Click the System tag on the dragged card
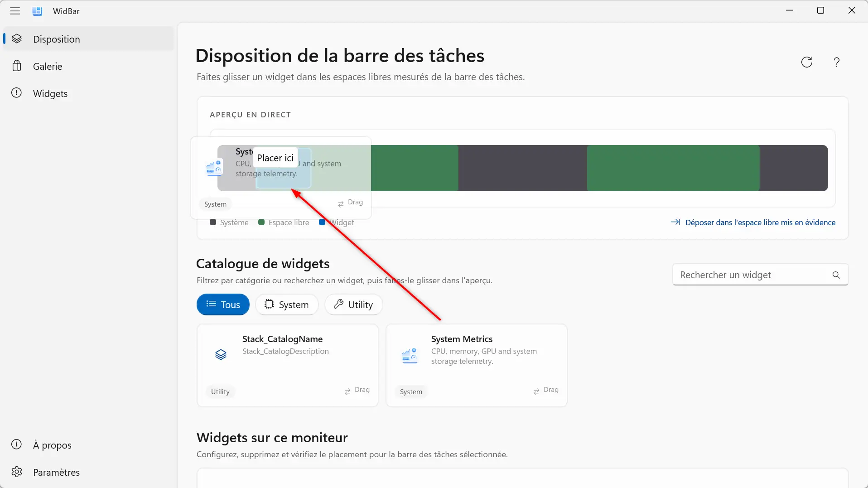 point(215,204)
